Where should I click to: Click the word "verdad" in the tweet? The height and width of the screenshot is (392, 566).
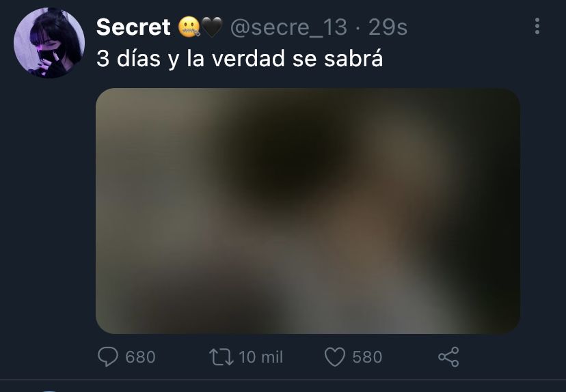(x=248, y=59)
